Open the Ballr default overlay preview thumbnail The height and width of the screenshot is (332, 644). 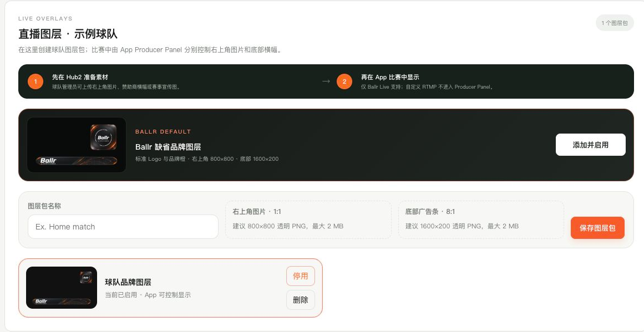77,145
